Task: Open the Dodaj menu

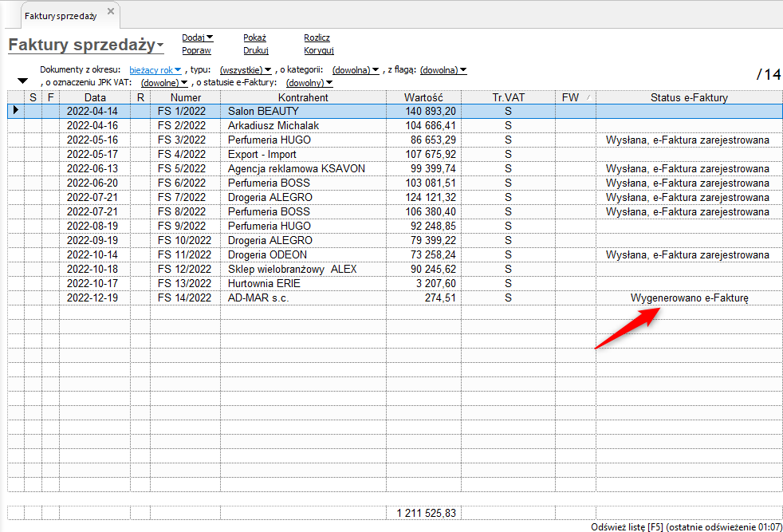Action: tap(197, 37)
